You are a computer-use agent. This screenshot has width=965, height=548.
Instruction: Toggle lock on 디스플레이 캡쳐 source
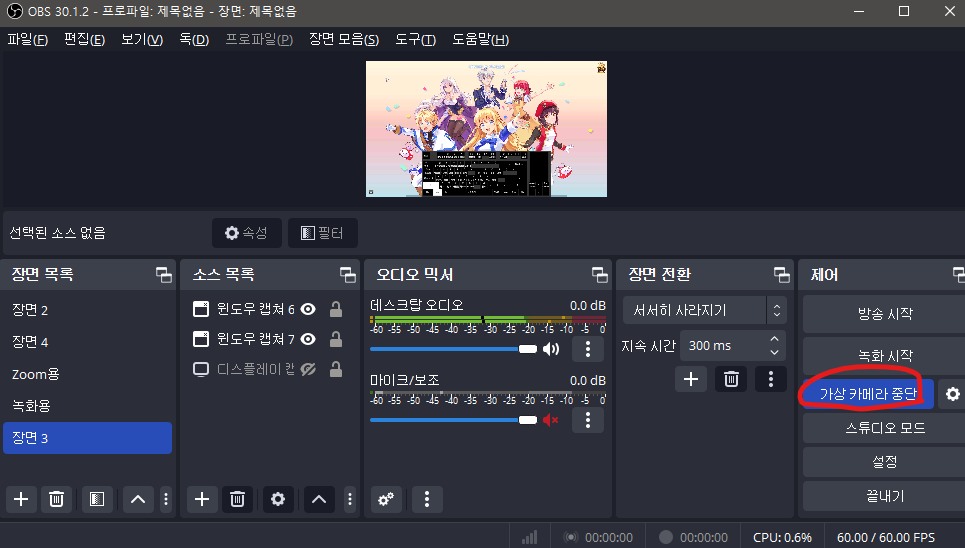click(x=336, y=369)
